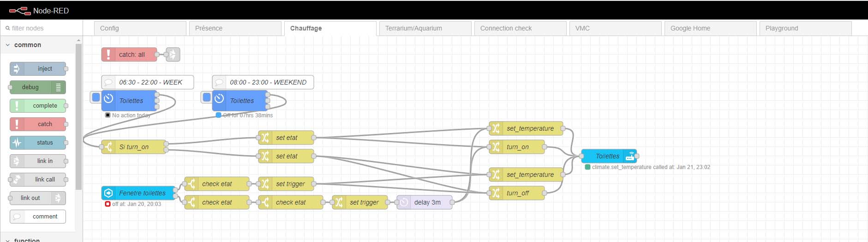Switch to the Terrarium/Aquarium tab
The height and width of the screenshot is (242, 868).
point(413,28)
